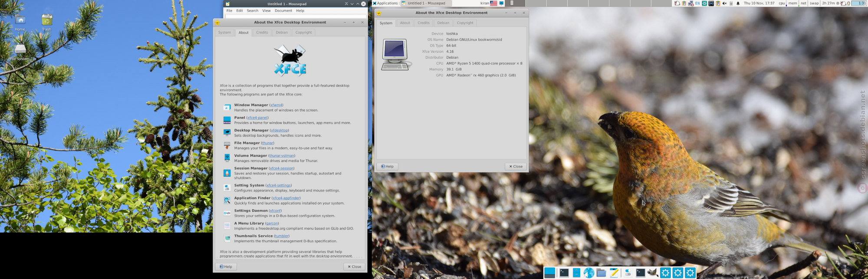Viewport: 868px width, 279px height.
Task: Launch the Mousepad text editor dock icon
Action: pos(614,272)
